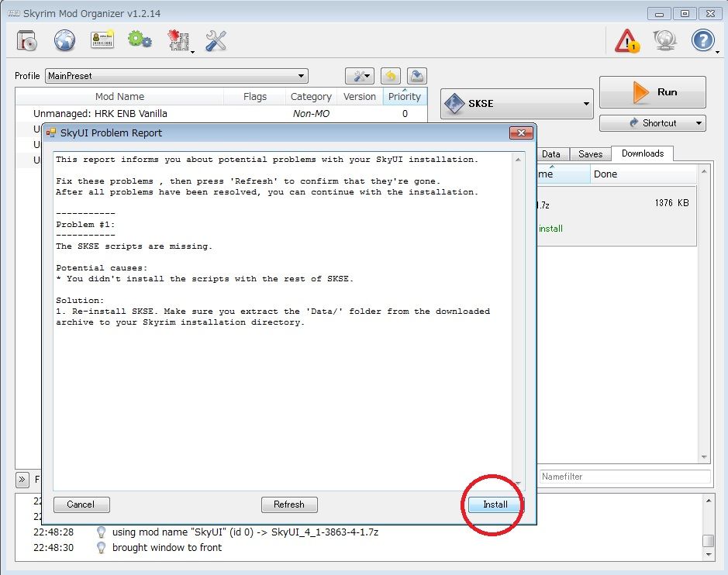Click scroll up arrow in problem report text
Viewport: 728px width, 575px height.
tap(518, 160)
